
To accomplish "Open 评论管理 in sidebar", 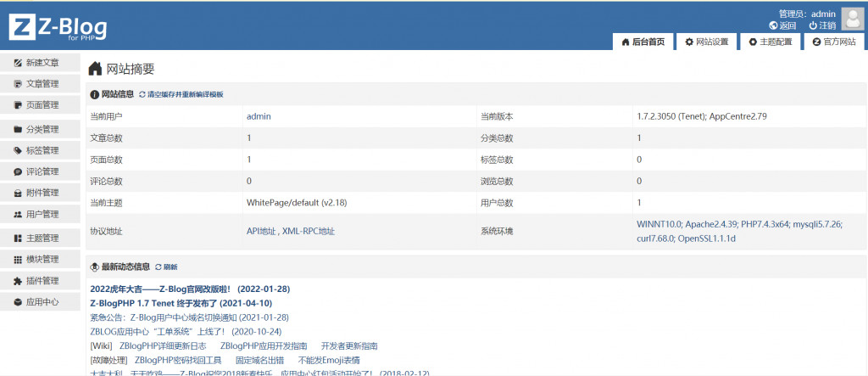I will [39, 172].
